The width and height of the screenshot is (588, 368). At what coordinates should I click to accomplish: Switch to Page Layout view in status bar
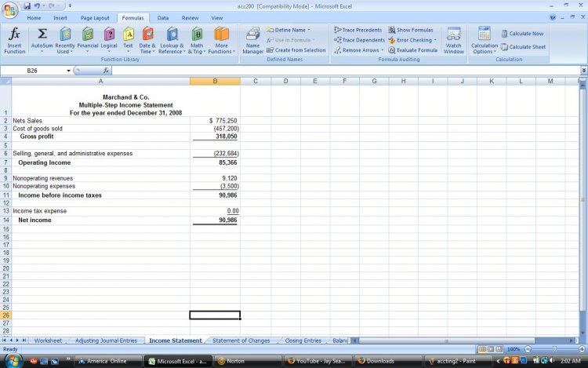491,349
